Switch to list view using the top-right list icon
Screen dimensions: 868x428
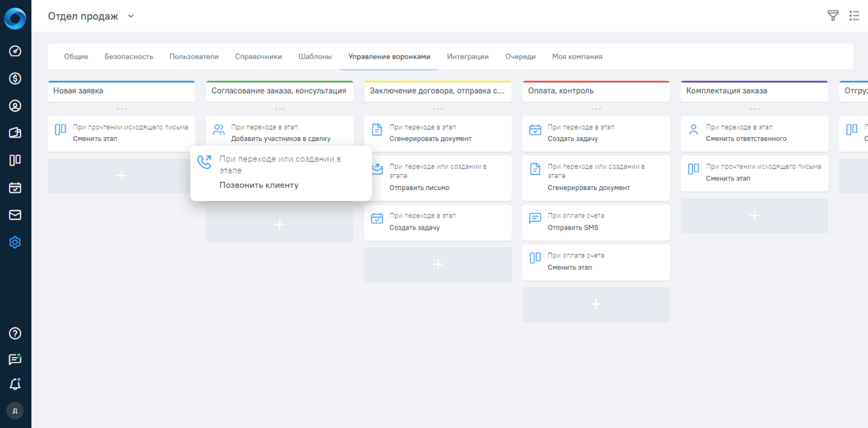(x=855, y=15)
